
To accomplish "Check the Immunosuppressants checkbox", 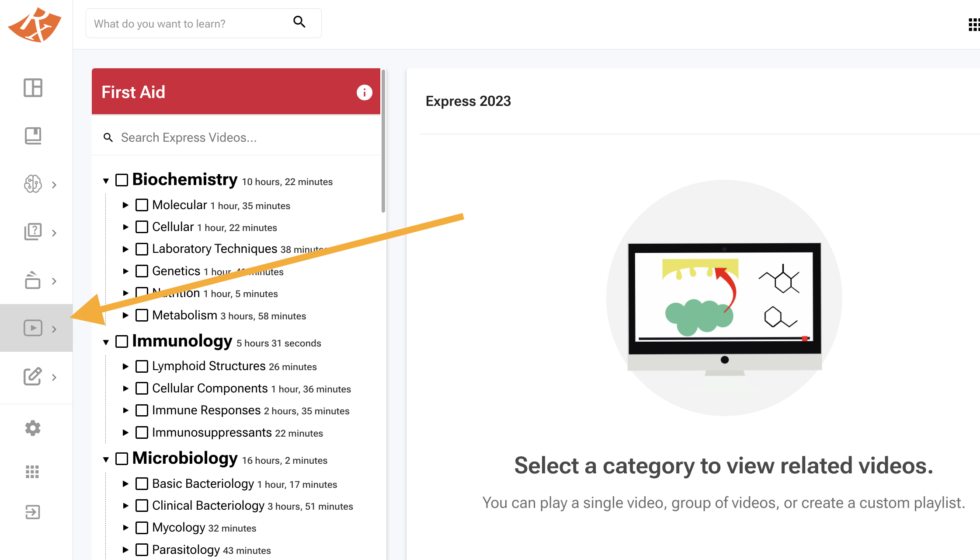I will (x=142, y=432).
